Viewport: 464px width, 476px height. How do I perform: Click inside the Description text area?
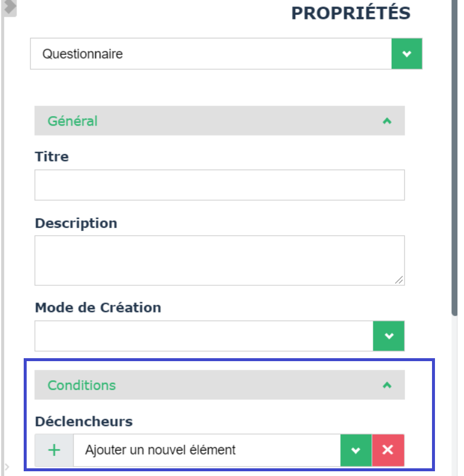click(219, 260)
